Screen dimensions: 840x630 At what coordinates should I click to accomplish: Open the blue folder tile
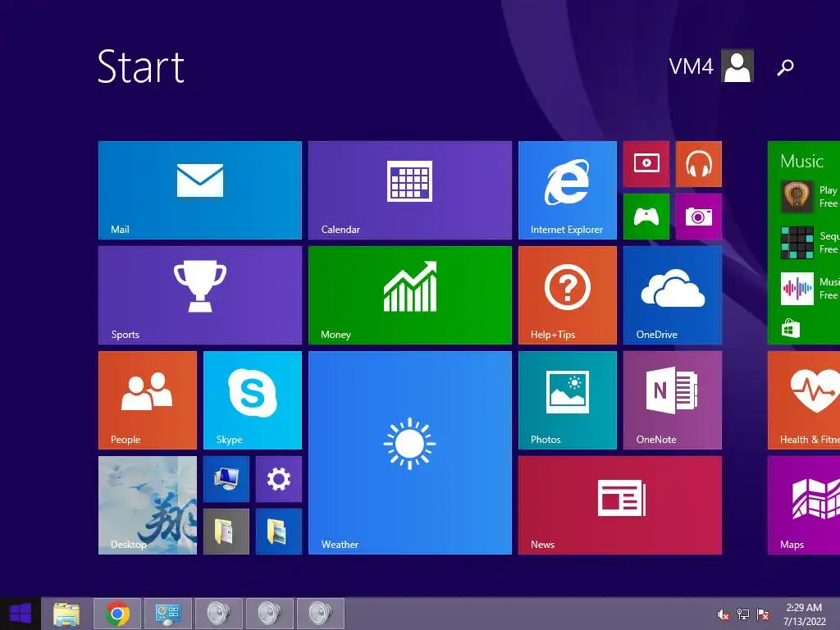coord(279,532)
